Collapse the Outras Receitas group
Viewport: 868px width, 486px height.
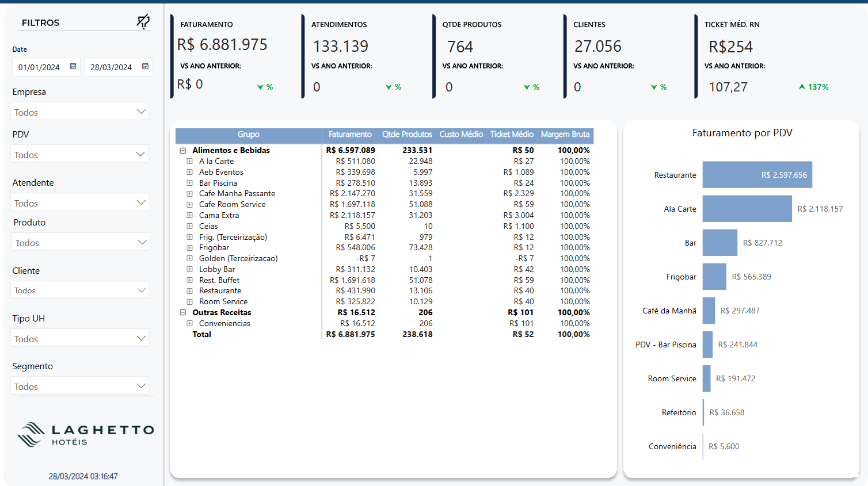[183, 313]
